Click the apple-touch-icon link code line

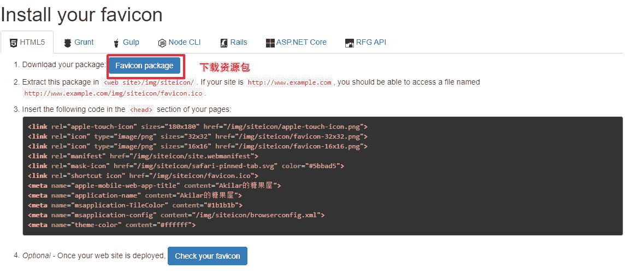(x=197, y=127)
